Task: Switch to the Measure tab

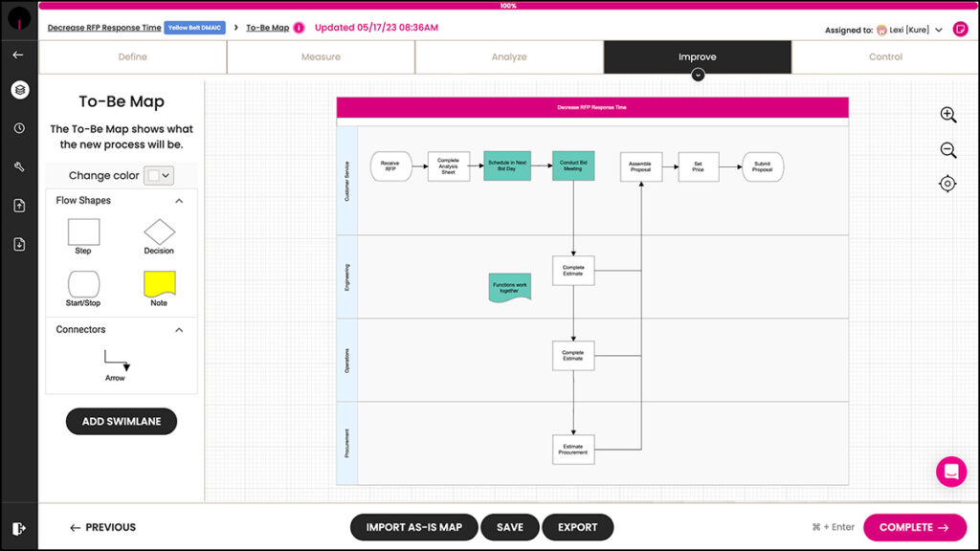Action: pyautogui.click(x=320, y=56)
